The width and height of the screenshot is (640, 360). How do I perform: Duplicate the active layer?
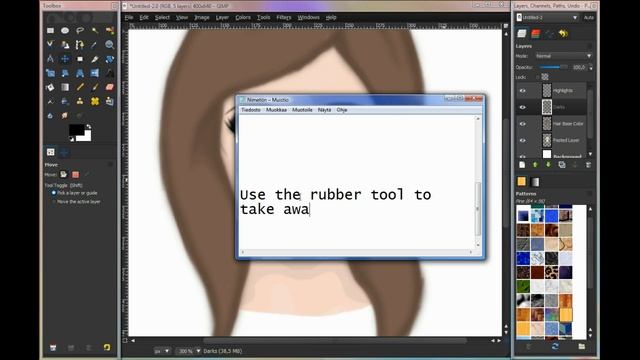(562, 165)
